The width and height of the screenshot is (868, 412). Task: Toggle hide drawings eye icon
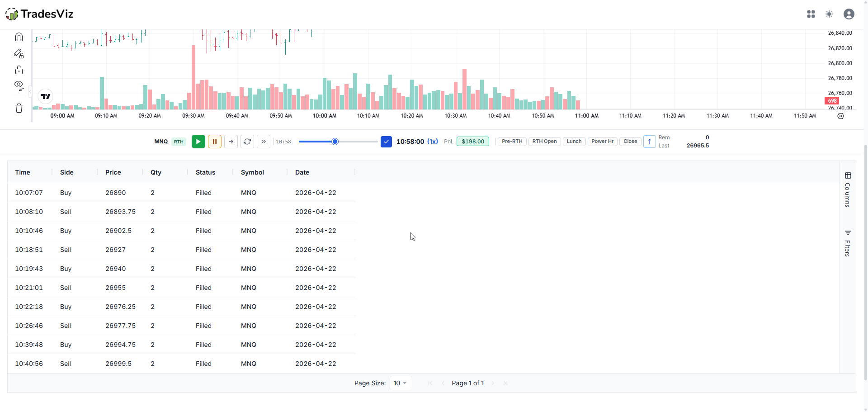coord(19,85)
